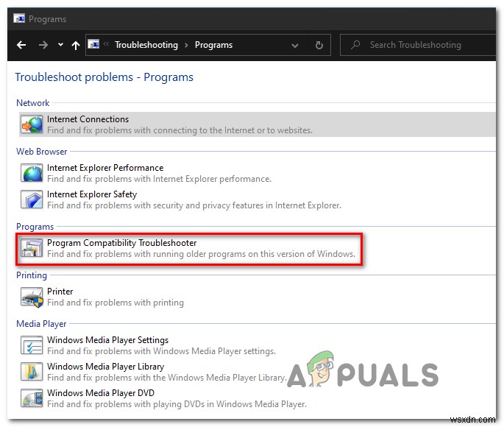Screen dimensions: 504x427
Task: Focus the Search Troubleshooting field
Action: [418, 45]
